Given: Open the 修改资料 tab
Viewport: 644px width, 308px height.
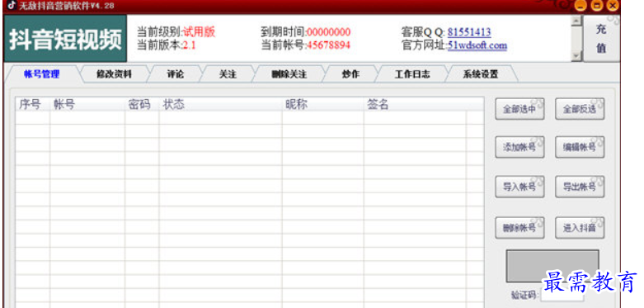Looking at the screenshot, I should tap(114, 74).
